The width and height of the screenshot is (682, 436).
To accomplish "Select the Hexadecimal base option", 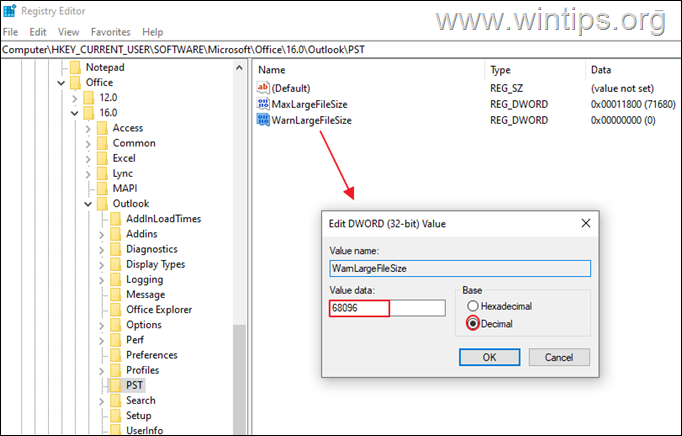I will click(x=473, y=306).
